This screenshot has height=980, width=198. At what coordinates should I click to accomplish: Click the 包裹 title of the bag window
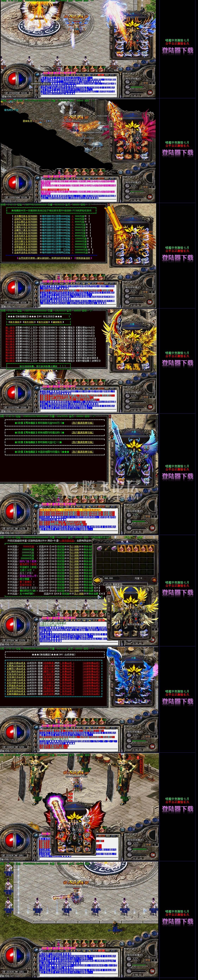coord(125,542)
